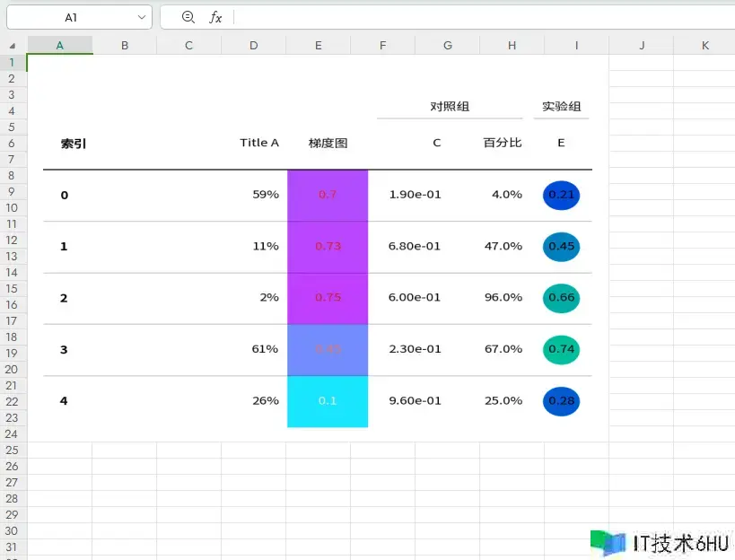Click the blue 0.28 circle badge
This screenshot has height=560, width=735.
click(561, 401)
